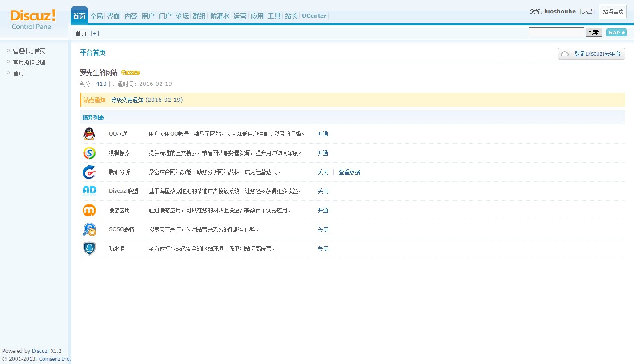Click the 登录Discuz!云平台 button
The height and width of the screenshot is (364, 634).
tap(591, 54)
